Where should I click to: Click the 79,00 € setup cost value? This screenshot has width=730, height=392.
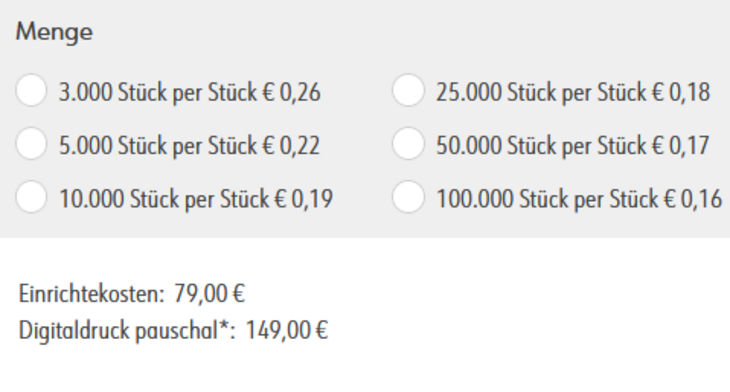(210, 294)
